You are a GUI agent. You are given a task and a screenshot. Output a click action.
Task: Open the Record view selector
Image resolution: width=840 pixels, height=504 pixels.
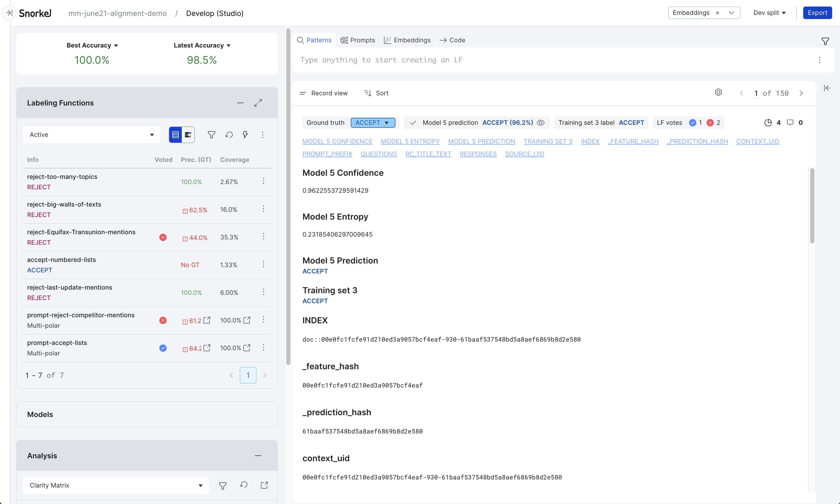[x=323, y=93]
